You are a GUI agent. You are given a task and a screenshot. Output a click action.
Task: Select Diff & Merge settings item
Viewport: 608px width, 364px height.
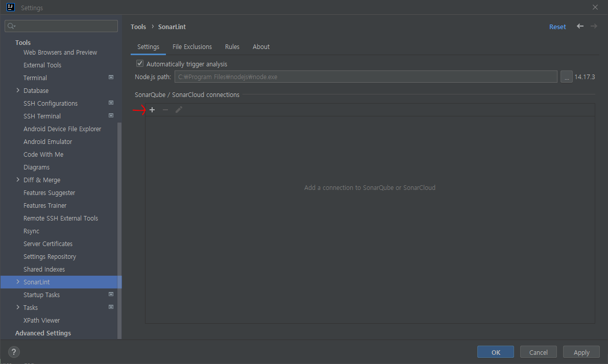point(41,180)
